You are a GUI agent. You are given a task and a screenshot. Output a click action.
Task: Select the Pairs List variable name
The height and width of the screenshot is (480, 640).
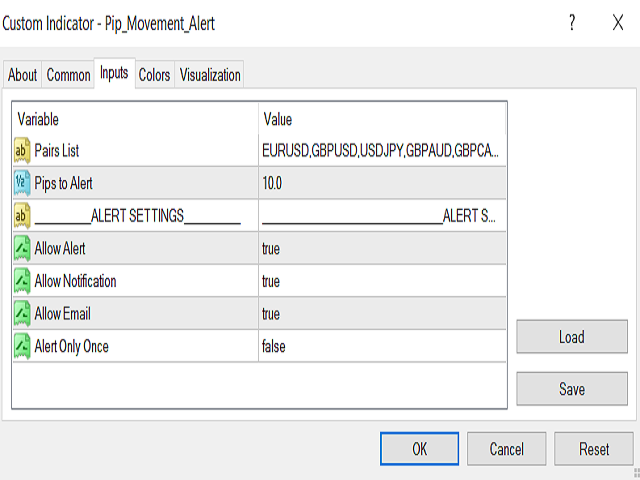click(x=57, y=151)
